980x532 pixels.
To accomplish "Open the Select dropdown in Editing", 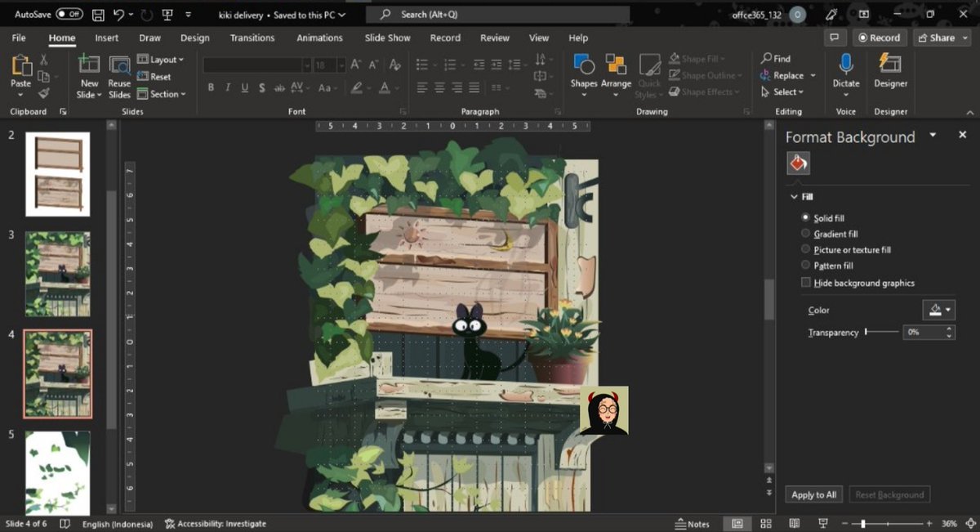I will (x=782, y=92).
